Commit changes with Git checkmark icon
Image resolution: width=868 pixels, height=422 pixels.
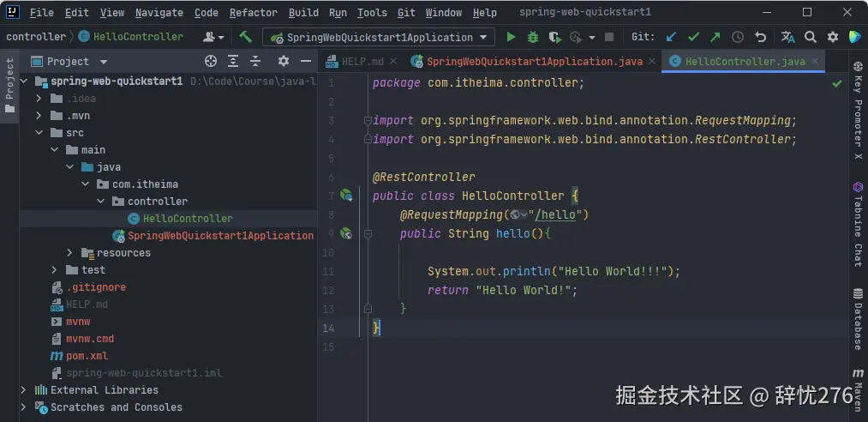(x=693, y=37)
